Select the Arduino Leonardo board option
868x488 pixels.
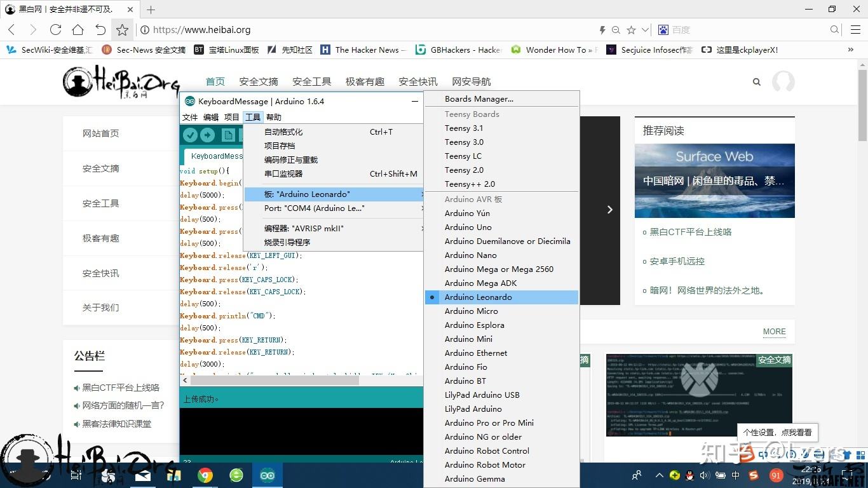point(502,297)
